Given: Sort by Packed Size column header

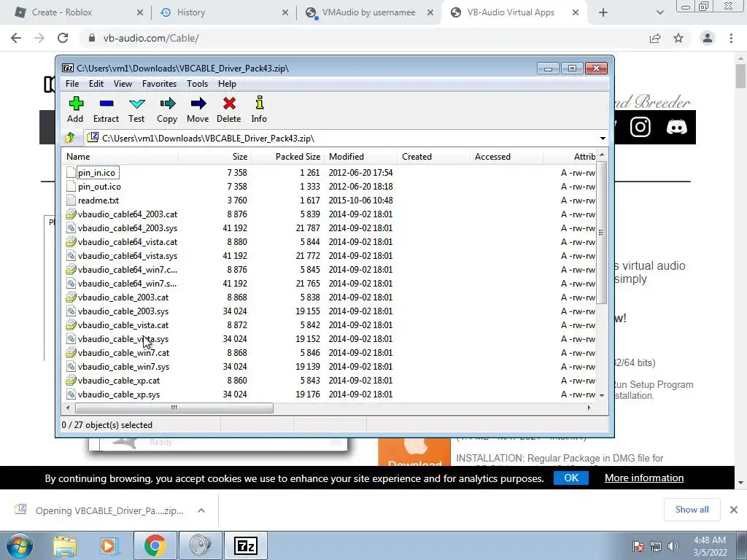Looking at the screenshot, I should click(x=287, y=157).
